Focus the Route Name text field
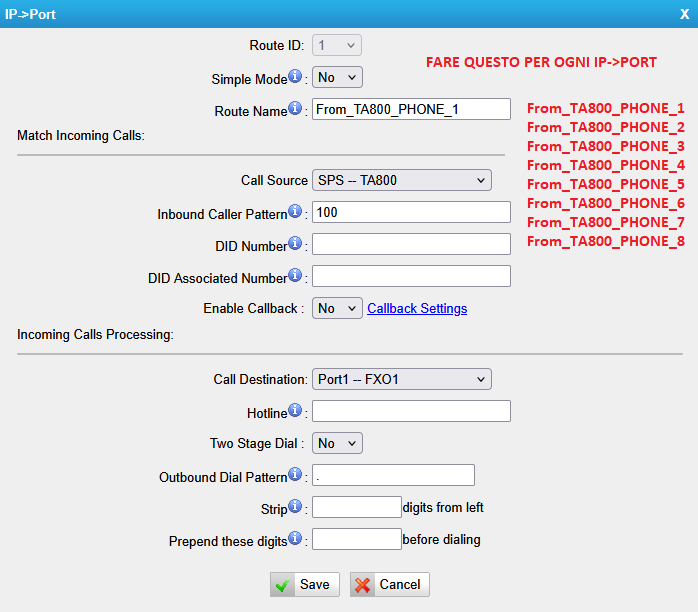698x612 pixels. tap(411, 110)
